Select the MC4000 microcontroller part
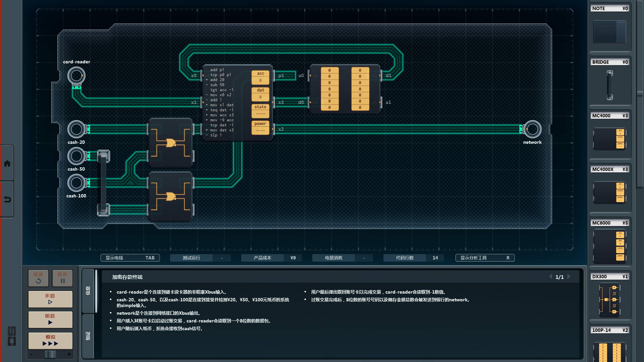 (609, 138)
